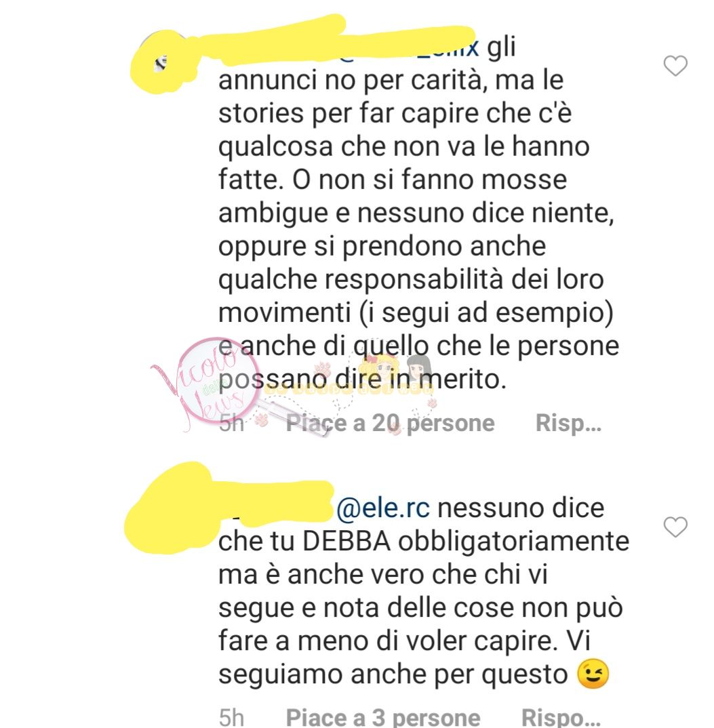Click the 5h timestamp under first comment
Screen dimensions: 714x728
pos(231,423)
